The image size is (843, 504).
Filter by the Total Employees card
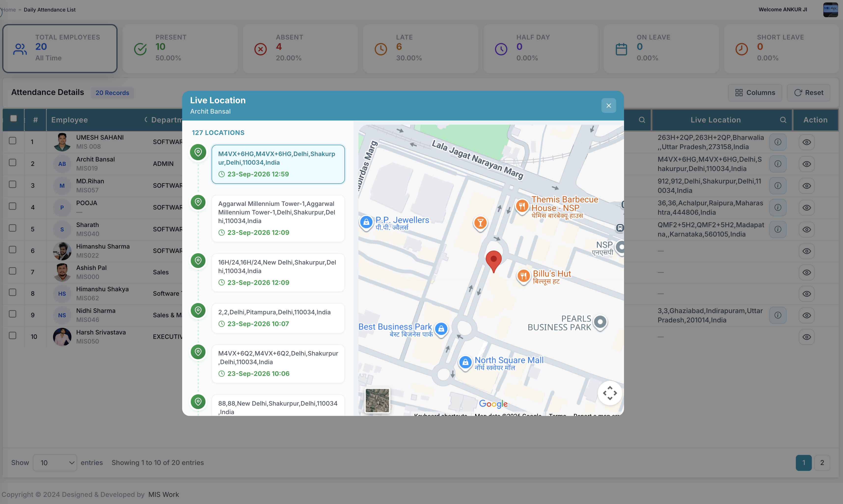(x=60, y=49)
